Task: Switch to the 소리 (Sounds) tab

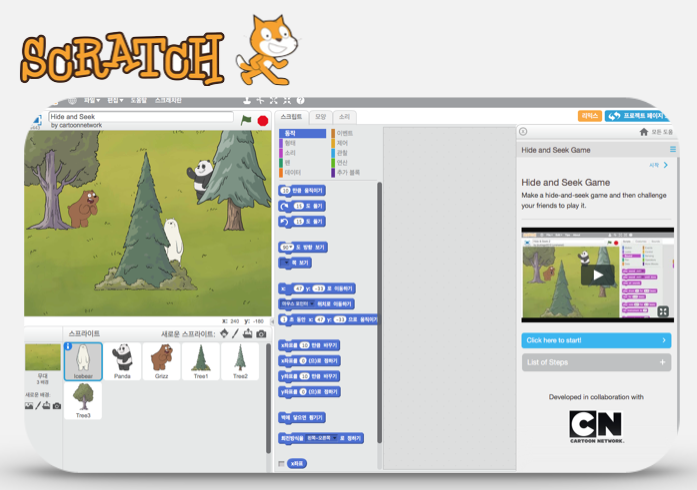Action: click(344, 117)
